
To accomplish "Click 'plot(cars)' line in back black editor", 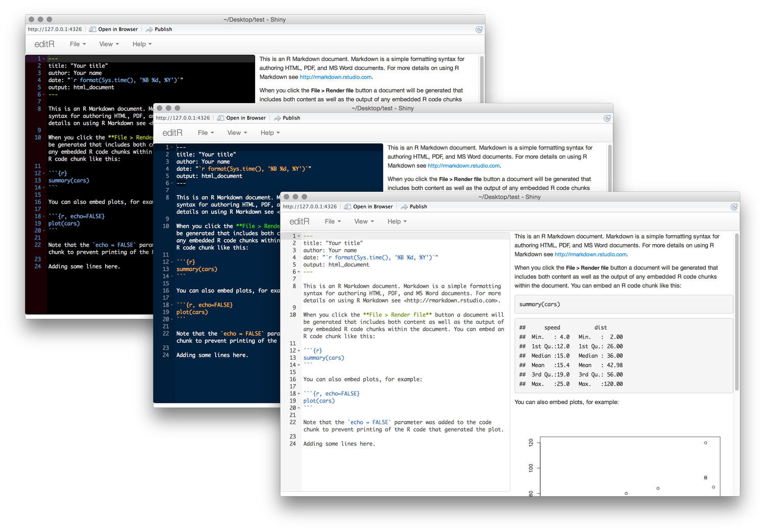I will click(x=64, y=223).
